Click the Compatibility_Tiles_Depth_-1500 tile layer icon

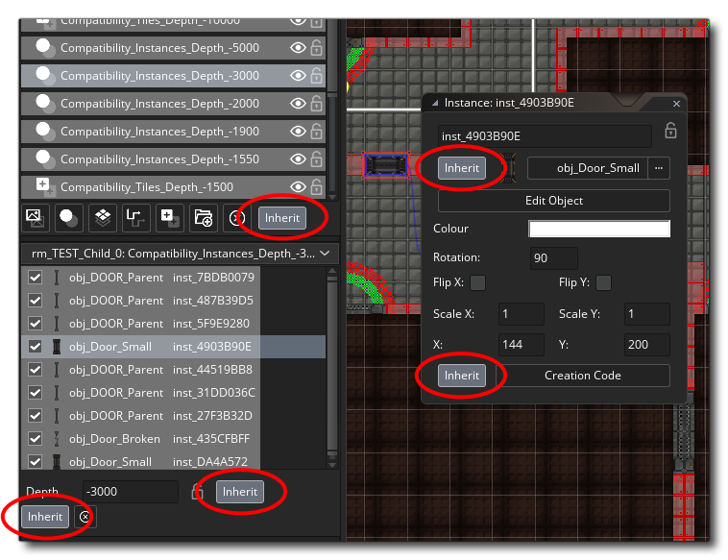coord(45,186)
